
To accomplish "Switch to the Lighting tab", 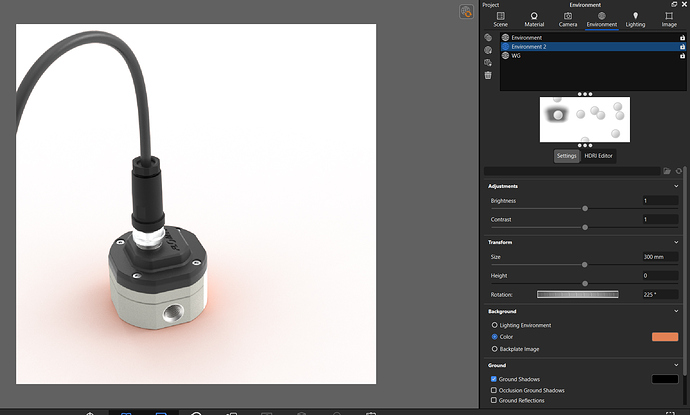I will click(635, 20).
